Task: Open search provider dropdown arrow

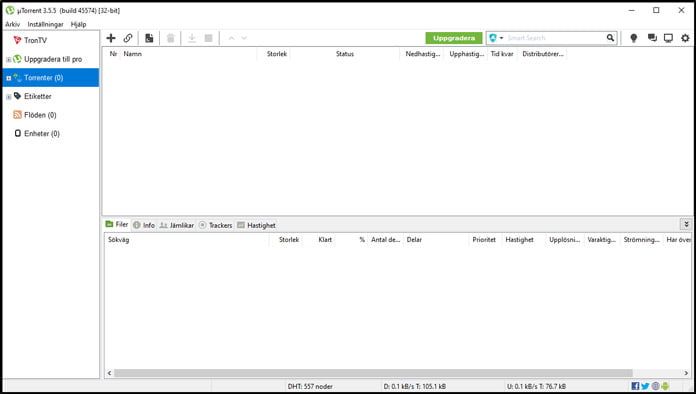Action: (x=502, y=38)
